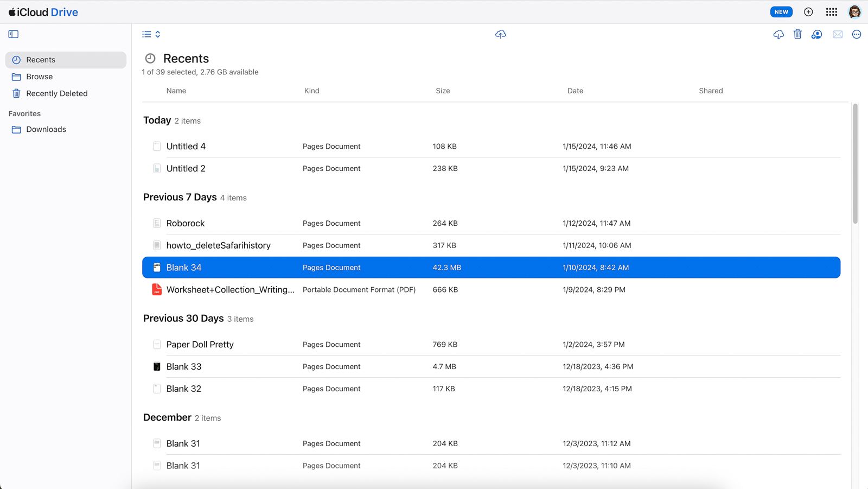The height and width of the screenshot is (489, 868).
Task: Click the PDF file icon for Worksheet
Action: point(157,289)
